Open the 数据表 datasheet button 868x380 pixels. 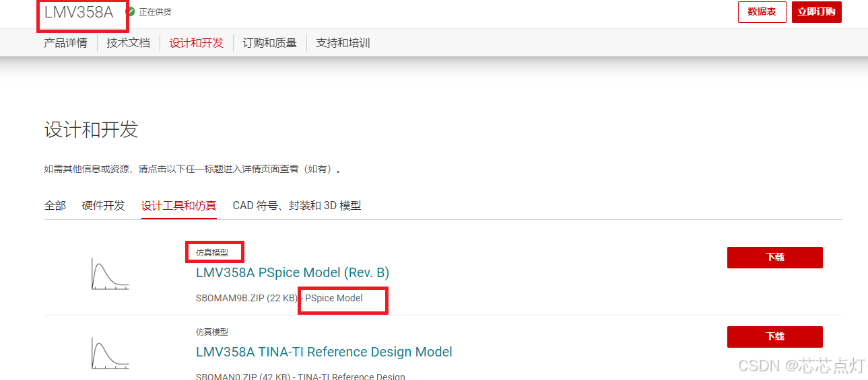(x=762, y=12)
